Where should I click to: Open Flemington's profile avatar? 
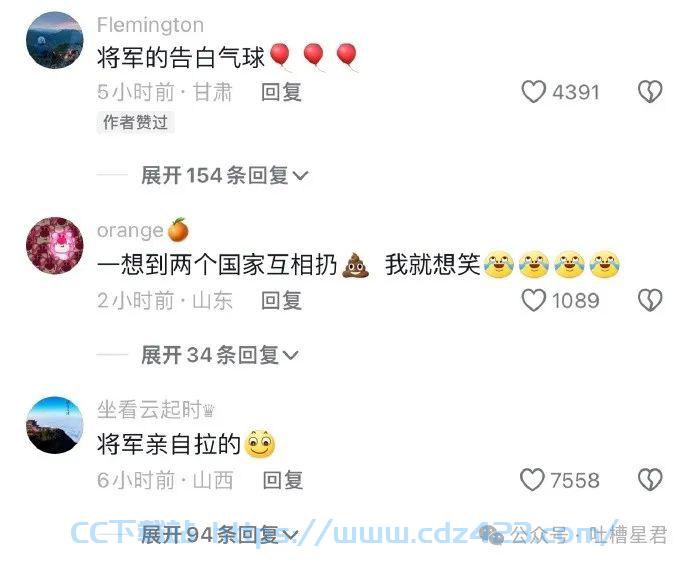click(x=55, y=40)
